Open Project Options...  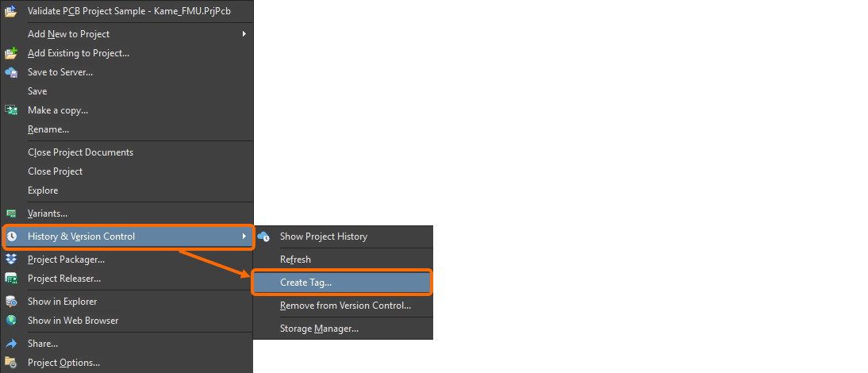tap(127, 363)
